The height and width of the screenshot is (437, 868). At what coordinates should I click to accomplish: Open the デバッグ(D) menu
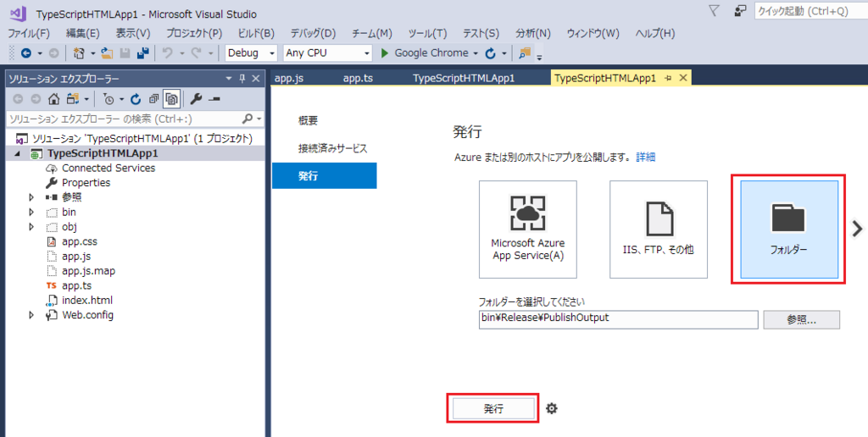click(x=314, y=33)
